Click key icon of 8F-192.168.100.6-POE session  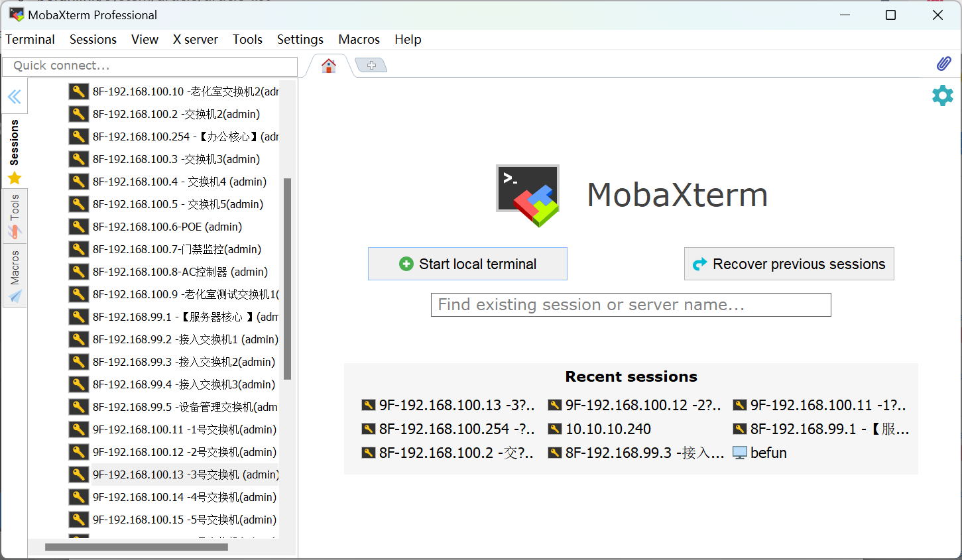tap(79, 227)
